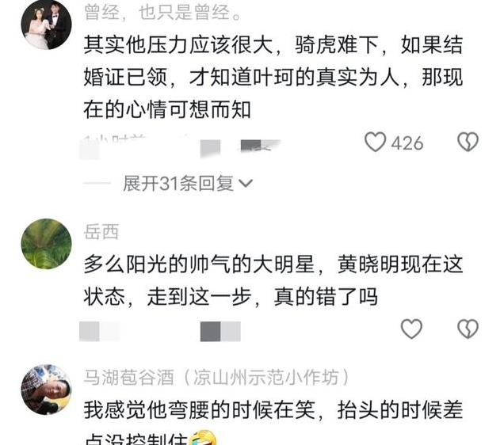The width and height of the screenshot is (504, 445).
Task: Click blurred reply label under 岳西's comment
Action: coord(220,331)
